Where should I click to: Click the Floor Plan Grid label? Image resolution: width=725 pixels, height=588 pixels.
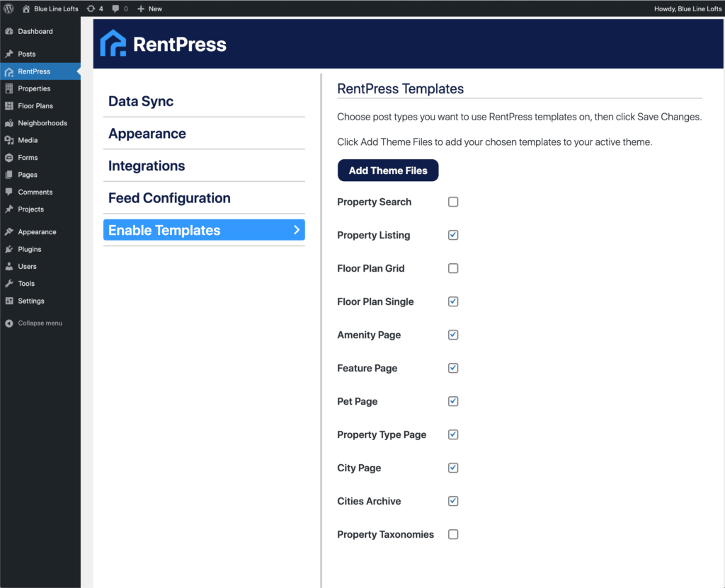[x=371, y=269]
